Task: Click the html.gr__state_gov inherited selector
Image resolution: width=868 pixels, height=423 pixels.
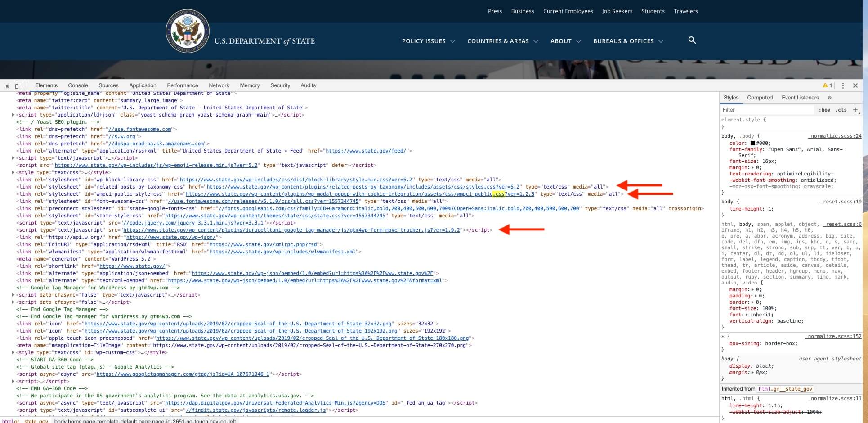Action: pos(785,389)
